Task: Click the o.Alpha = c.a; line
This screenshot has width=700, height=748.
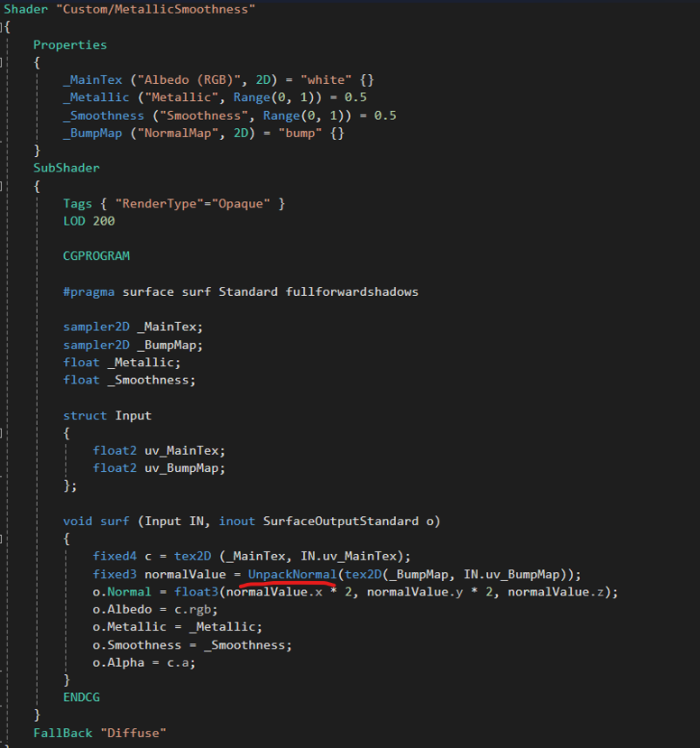Action: (x=144, y=662)
